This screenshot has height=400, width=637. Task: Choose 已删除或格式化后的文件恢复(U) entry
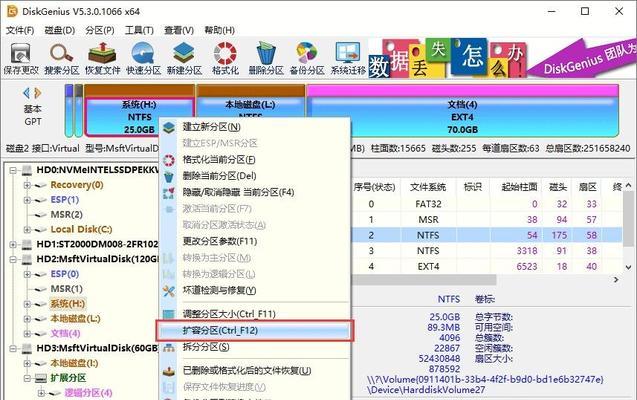click(x=255, y=371)
